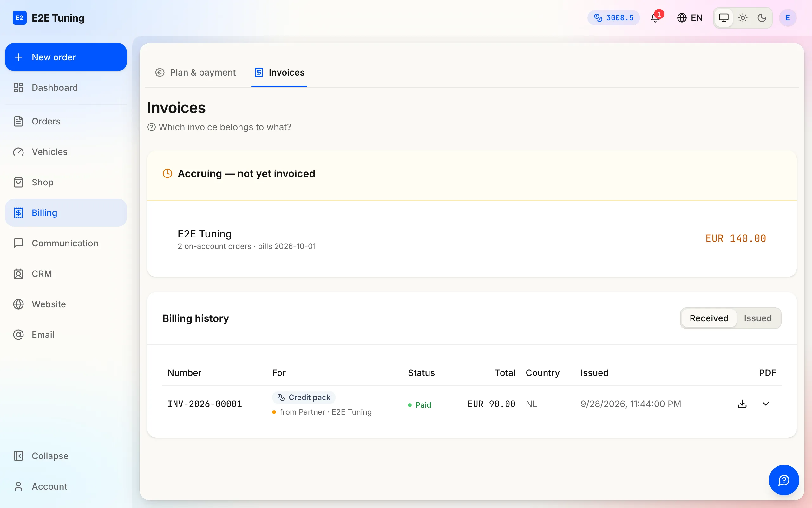Click the Number column header

pyautogui.click(x=185, y=373)
